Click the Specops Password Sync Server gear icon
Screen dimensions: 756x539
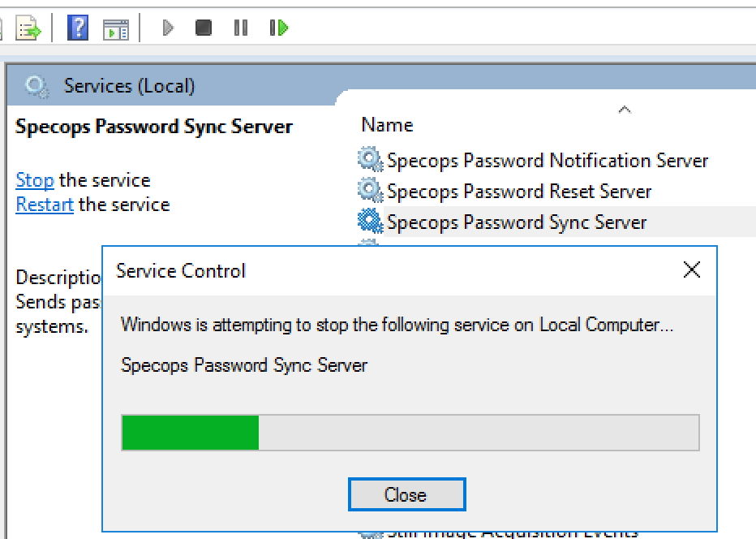pos(370,222)
